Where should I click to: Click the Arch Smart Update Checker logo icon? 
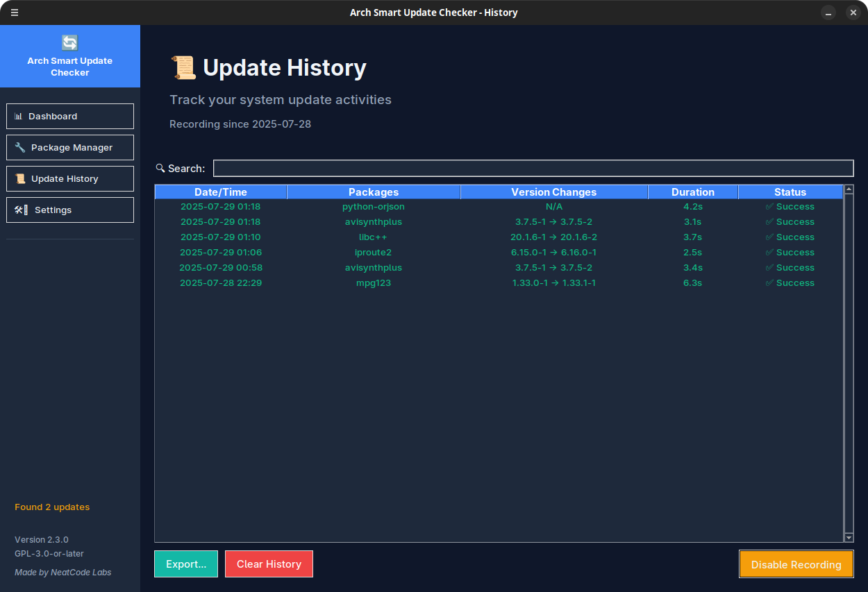tap(69, 42)
